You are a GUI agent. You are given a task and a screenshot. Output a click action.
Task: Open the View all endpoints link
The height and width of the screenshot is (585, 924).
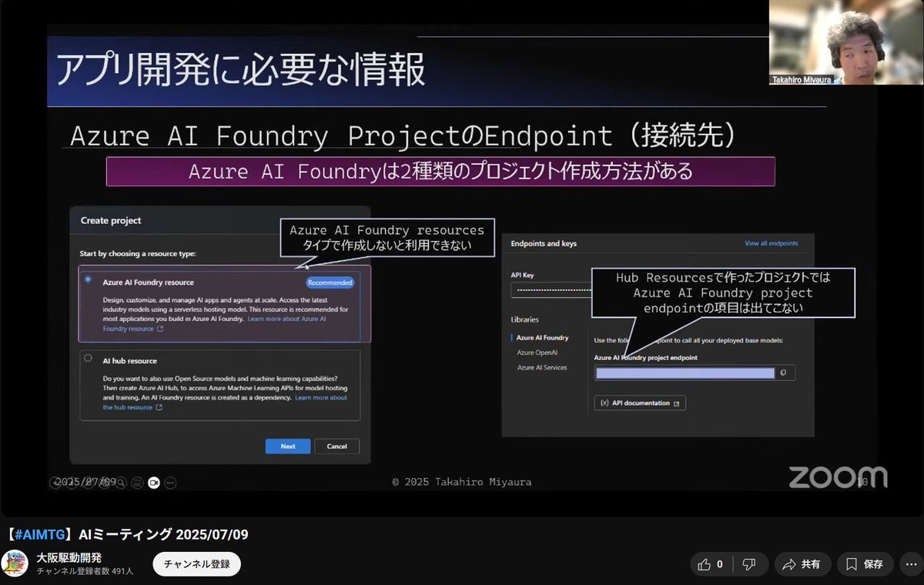pos(772,243)
